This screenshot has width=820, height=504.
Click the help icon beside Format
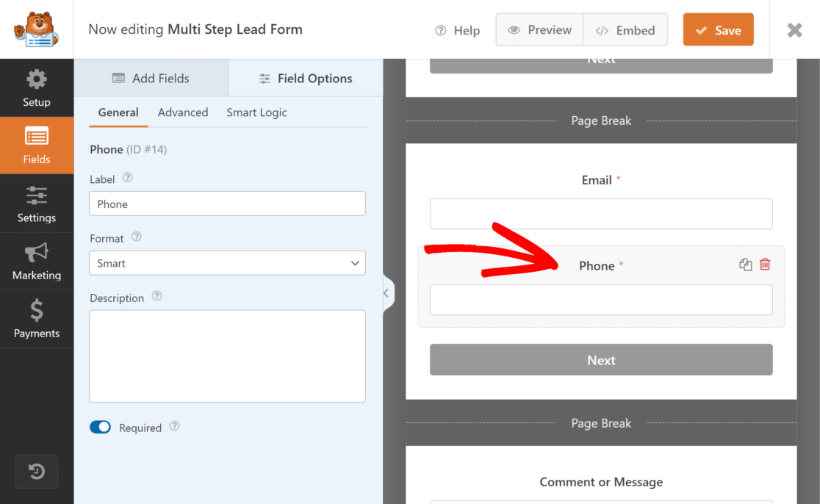[x=136, y=237]
